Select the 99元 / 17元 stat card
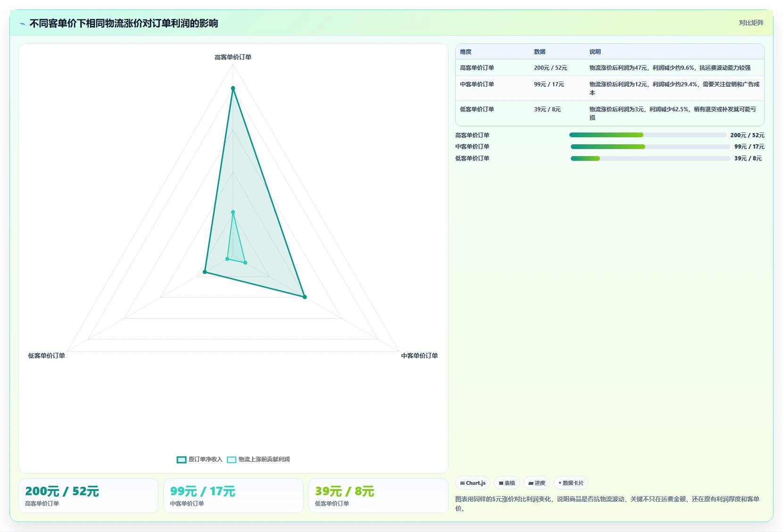Screen dimensions: 783x532 click(233, 496)
